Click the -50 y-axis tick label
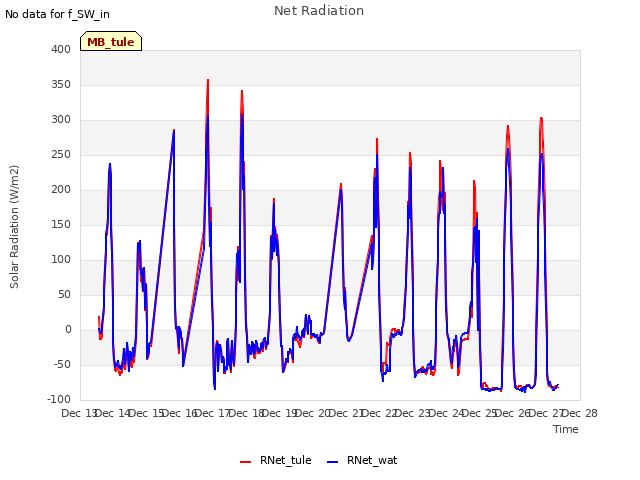640x480 pixels. click(x=62, y=364)
